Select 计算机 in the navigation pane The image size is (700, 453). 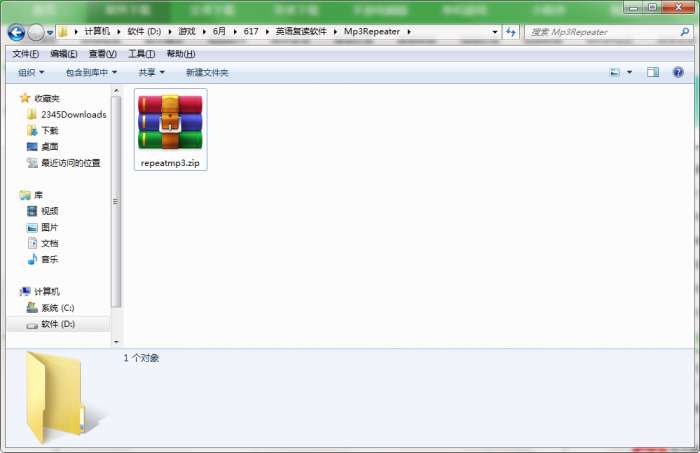pos(47,291)
